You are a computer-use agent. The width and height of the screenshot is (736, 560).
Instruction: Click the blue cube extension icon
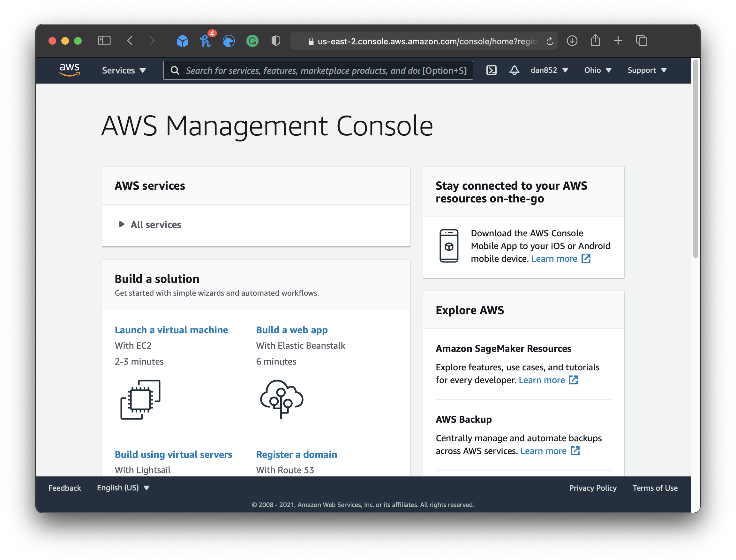point(182,41)
